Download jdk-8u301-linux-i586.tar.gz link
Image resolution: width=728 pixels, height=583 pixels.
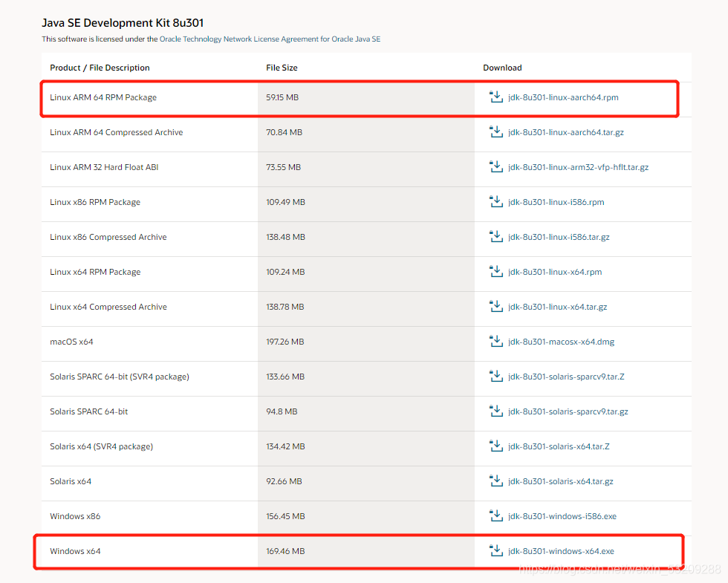[x=559, y=237]
